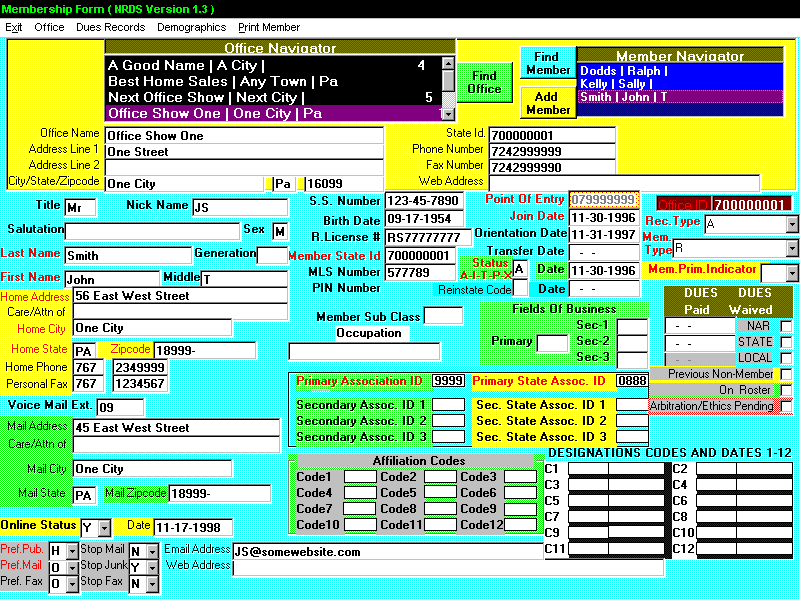
Task: Toggle the Arbitration/Ethics Pending checkbox
Action: coord(786,406)
